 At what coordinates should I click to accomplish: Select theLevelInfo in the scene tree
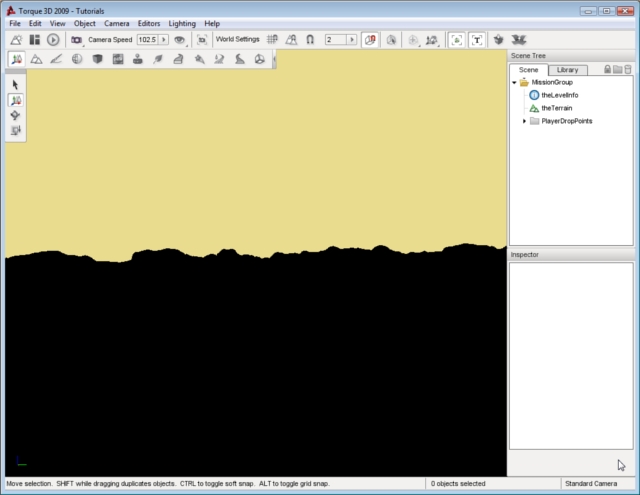point(559,95)
